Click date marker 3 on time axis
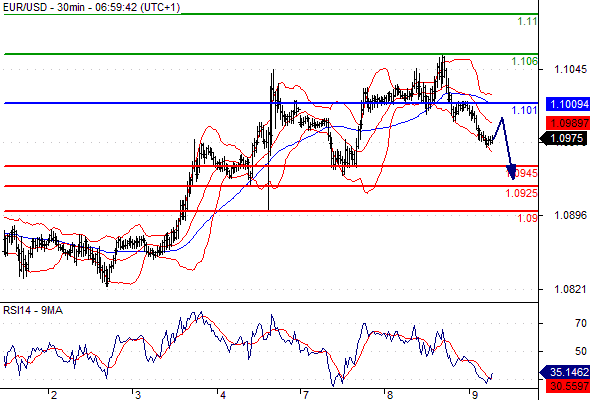Viewport: 590px width, 400px height. (x=138, y=395)
